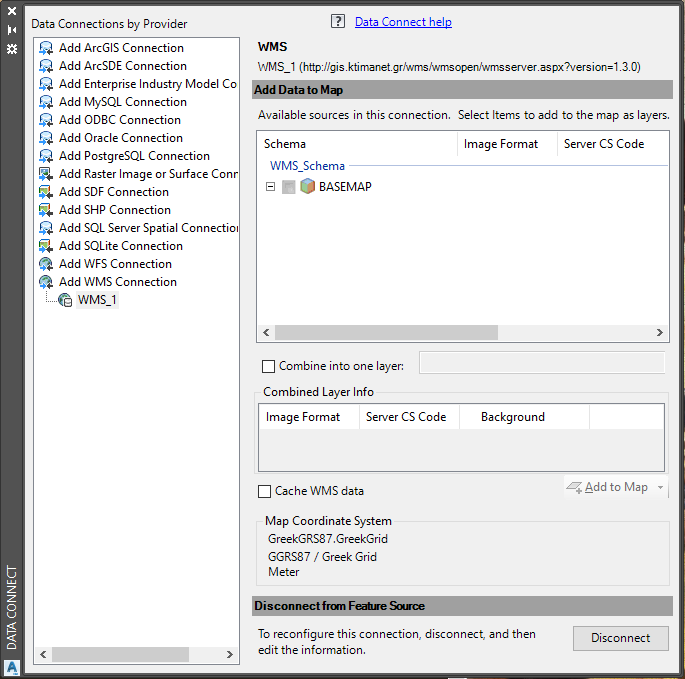Check the BASEMAP layer checkbox
Image resolution: width=685 pixels, height=679 pixels.
(289, 187)
